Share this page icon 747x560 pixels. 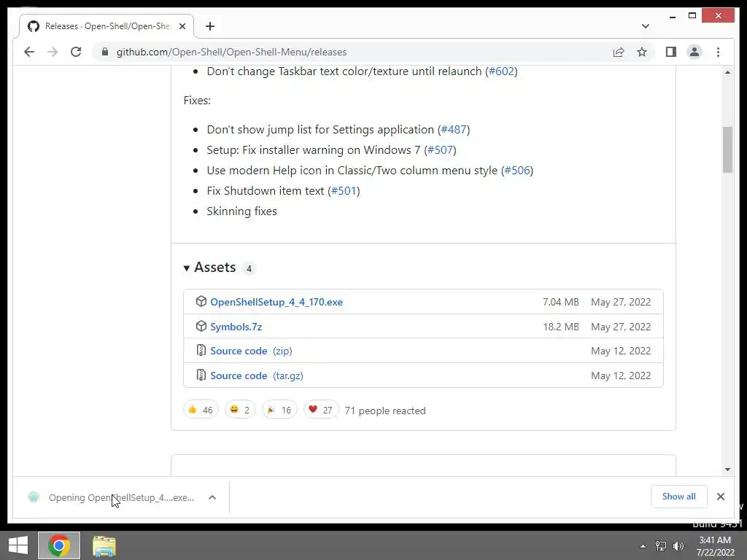[x=619, y=52]
